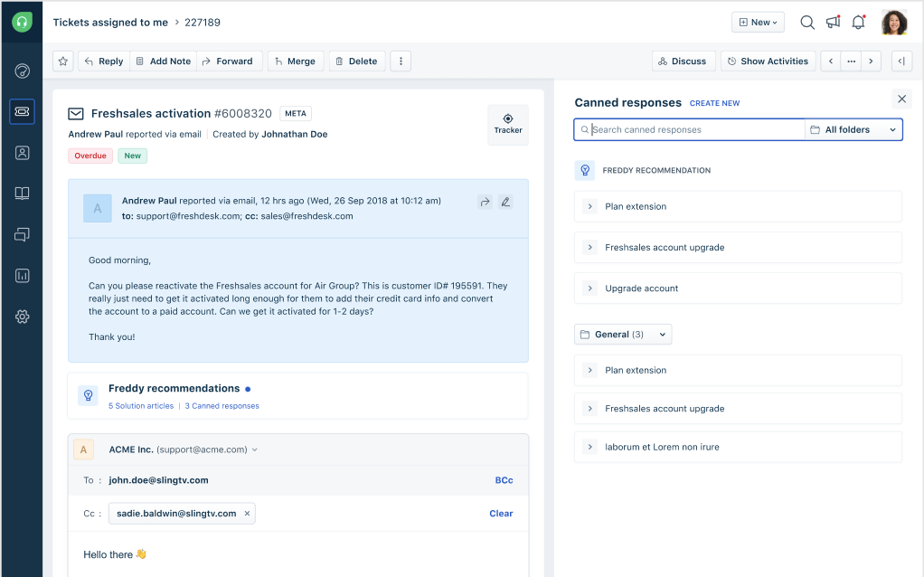Click the john.doe@slingtv.com recipient
This screenshot has height=577, width=924.
[x=158, y=480]
